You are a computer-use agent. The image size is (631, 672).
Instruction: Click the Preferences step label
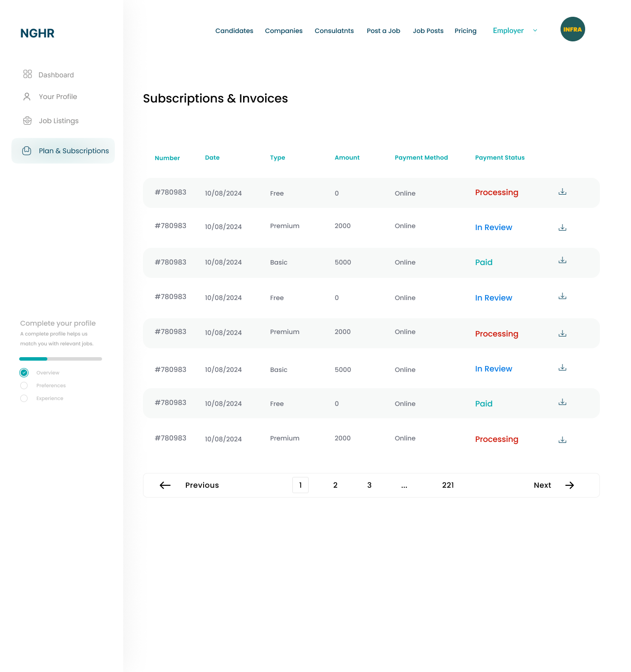[x=51, y=386]
